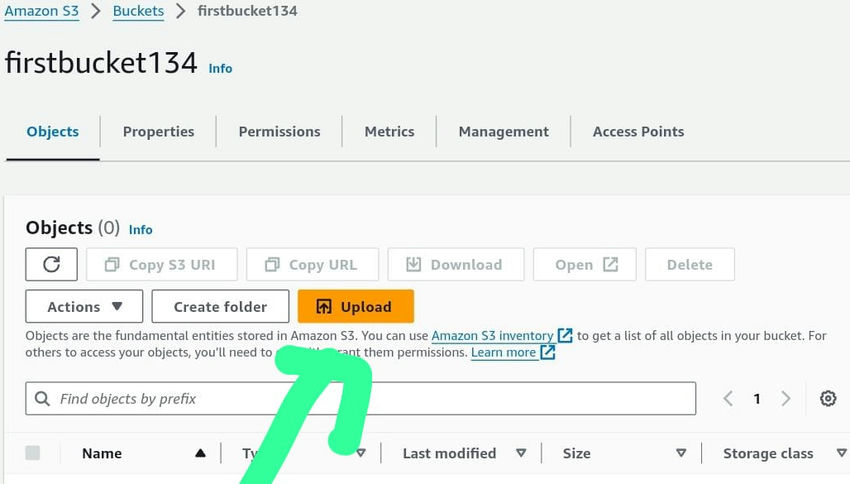Image resolution: width=850 pixels, height=484 pixels.
Task: Open Info link beside firstbucket134 title
Action: (220, 68)
